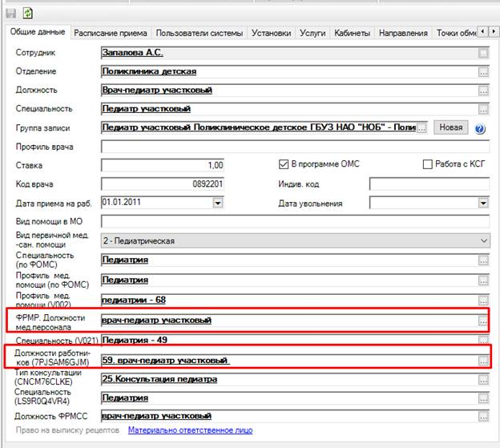Open ellipsis picker for Должность field
This screenshot has height=448, width=500.
click(483, 91)
